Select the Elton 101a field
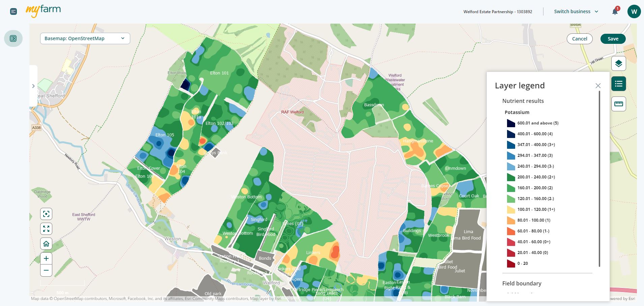644x306 pixels. click(196, 114)
